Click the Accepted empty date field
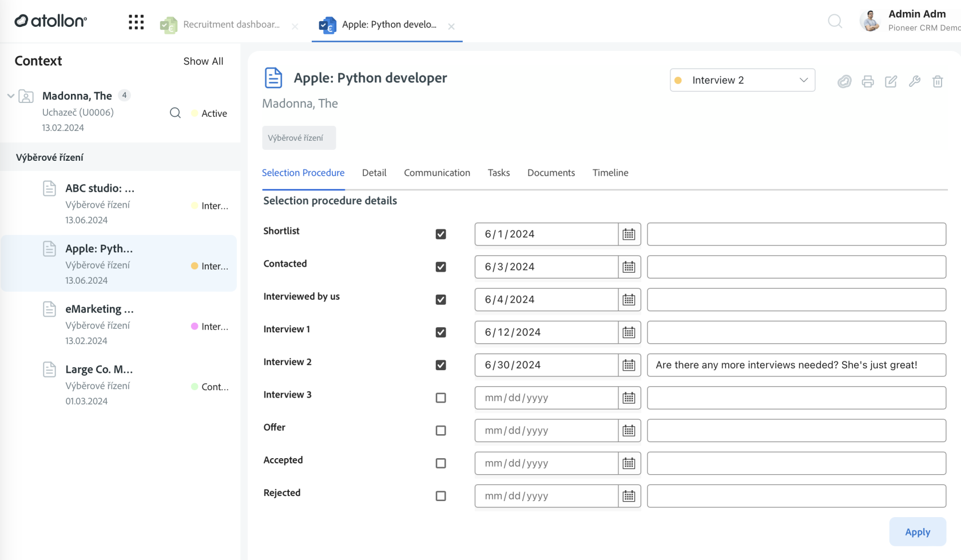Image resolution: width=961 pixels, height=560 pixels. coord(546,463)
